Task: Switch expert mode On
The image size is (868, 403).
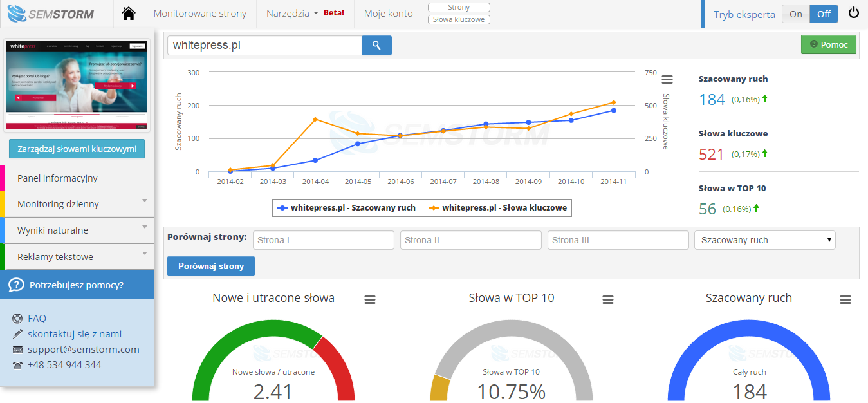Action: [796, 14]
